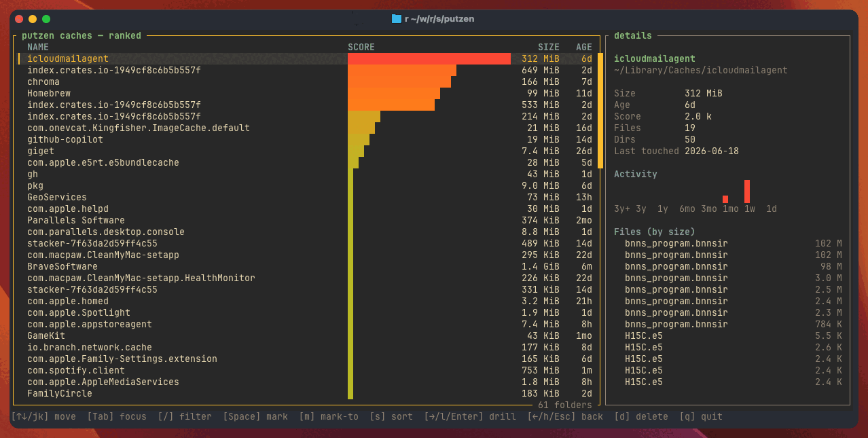The image size is (868, 438).
Task: Click the ~/Library/Caches/icloudmailagent path
Action: pyautogui.click(x=701, y=71)
